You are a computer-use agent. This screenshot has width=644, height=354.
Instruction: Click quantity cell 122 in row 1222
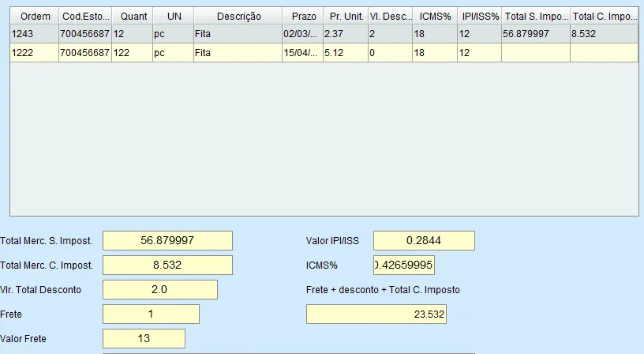pyautogui.click(x=133, y=53)
